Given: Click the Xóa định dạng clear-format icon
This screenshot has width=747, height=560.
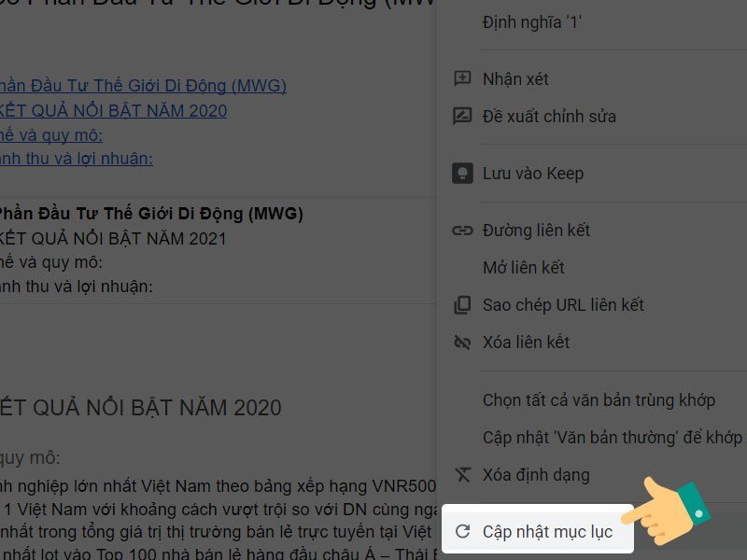Looking at the screenshot, I should (462, 474).
